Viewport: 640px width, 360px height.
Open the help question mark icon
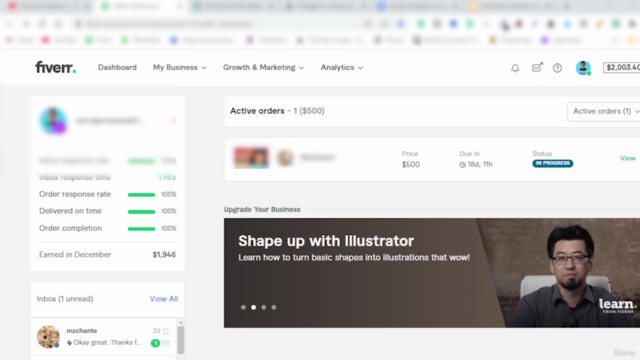tap(557, 68)
